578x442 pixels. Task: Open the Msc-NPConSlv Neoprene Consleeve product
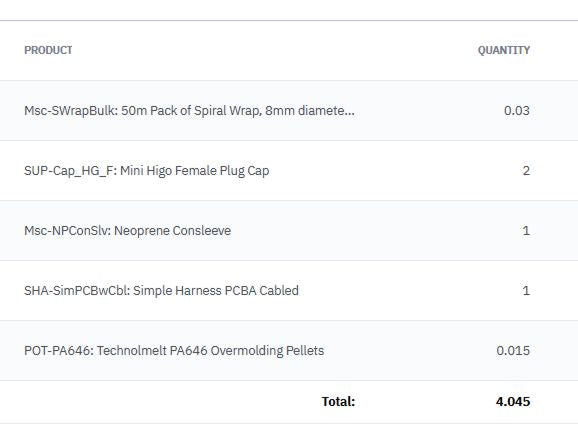coord(128,231)
